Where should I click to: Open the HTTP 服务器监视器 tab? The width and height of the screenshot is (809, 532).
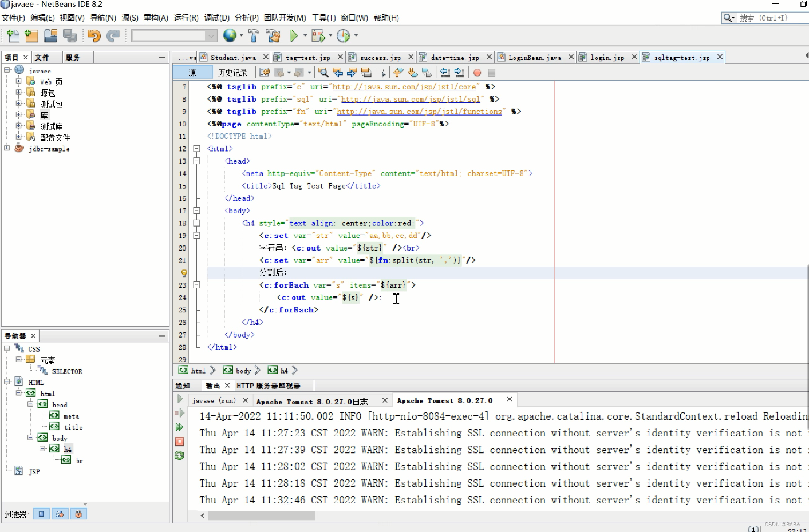269,386
